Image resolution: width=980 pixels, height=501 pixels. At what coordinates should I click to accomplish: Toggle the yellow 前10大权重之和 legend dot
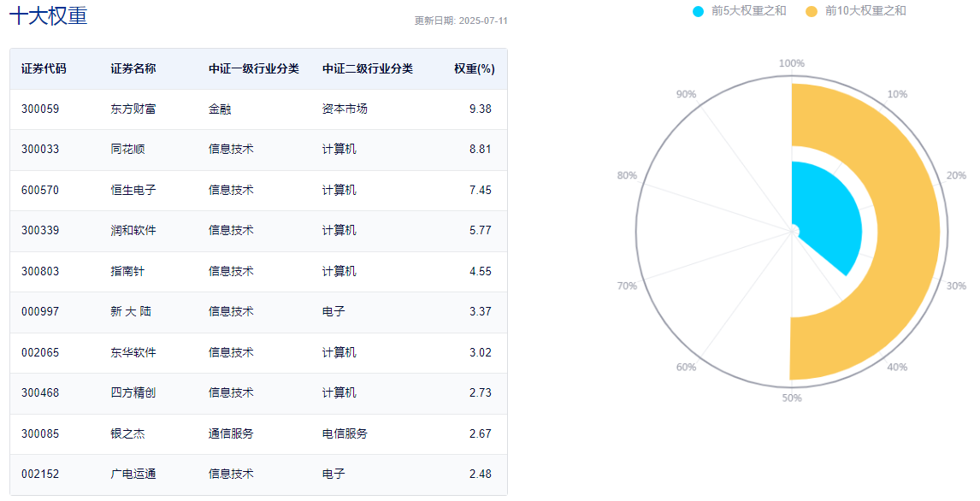click(x=812, y=11)
